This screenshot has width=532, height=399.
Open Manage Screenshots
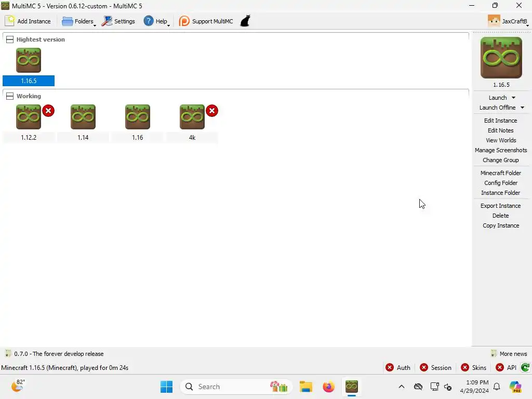(501, 150)
